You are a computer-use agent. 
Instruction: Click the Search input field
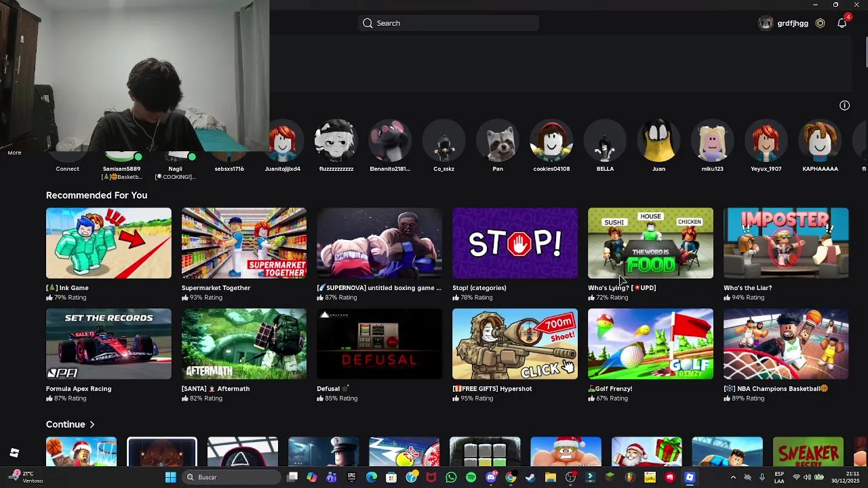click(x=448, y=23)
